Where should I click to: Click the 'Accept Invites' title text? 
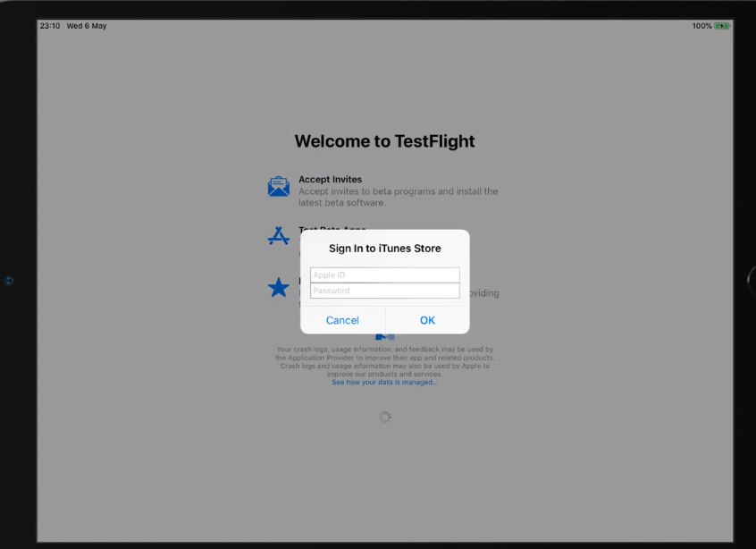coord(331,180)
